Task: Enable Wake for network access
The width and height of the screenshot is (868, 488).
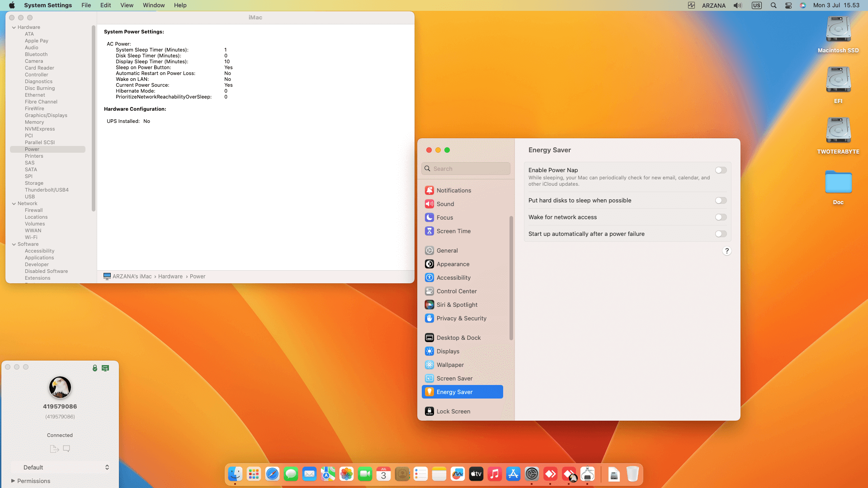Action: pos(721,217)
